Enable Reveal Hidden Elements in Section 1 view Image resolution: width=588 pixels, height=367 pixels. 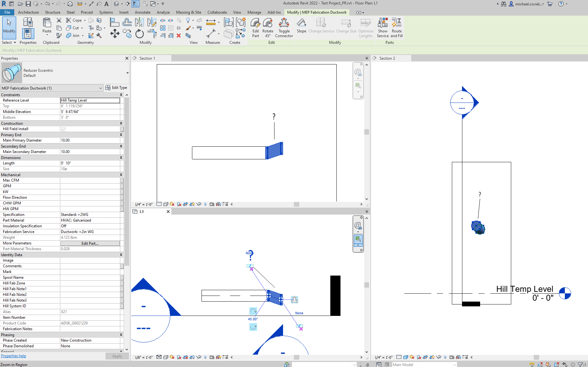click(205, 204)
